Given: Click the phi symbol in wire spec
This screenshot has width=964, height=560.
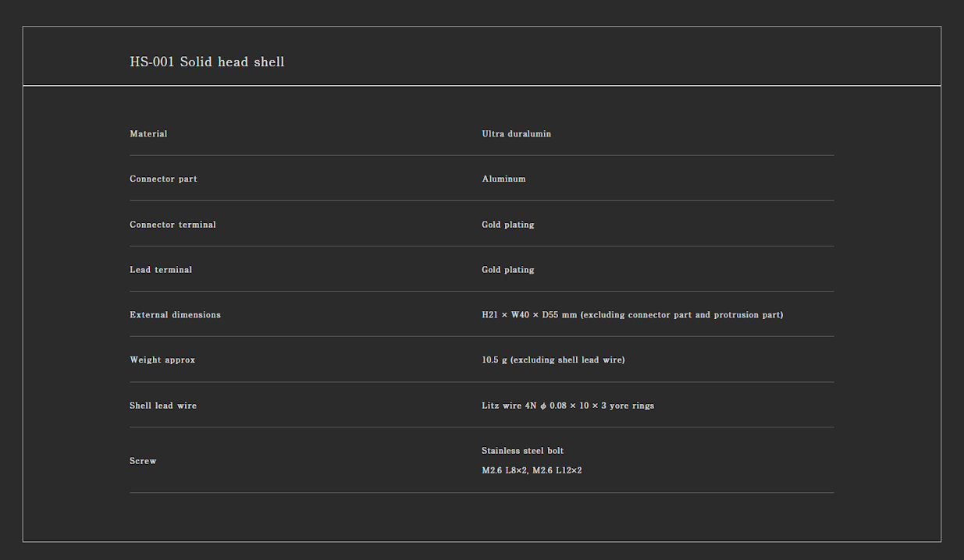Looking at the screenshot, I should 542,406.
